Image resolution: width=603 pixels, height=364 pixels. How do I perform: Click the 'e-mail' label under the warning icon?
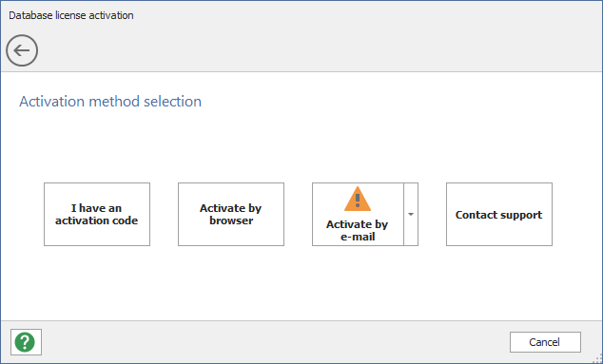(358, 237)
